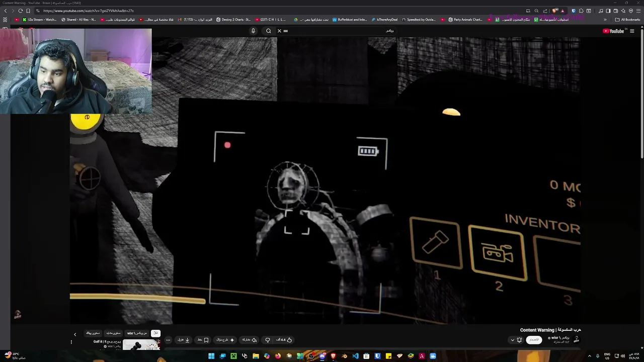Click the video player frame
The width and height of the screenshot is (644, 362).
[x=325, y=181]
